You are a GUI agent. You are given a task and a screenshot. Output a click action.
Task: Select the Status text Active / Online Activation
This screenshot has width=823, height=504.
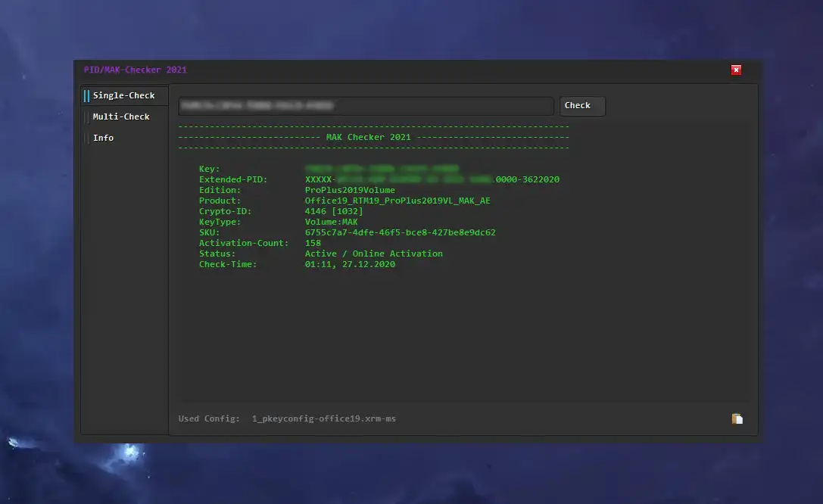pos(374,254)
